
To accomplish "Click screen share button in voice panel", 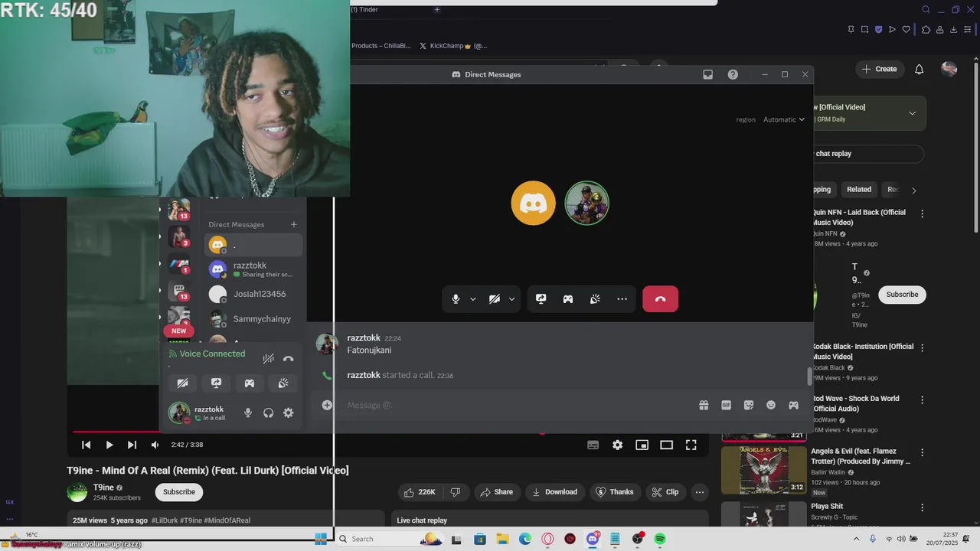I will [216, 383].
